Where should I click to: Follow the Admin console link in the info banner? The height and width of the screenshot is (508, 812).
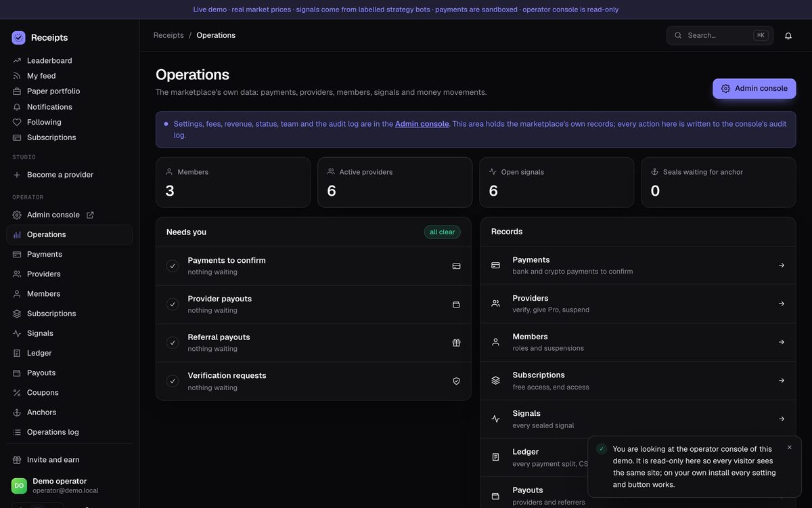[x=422, y=124]
